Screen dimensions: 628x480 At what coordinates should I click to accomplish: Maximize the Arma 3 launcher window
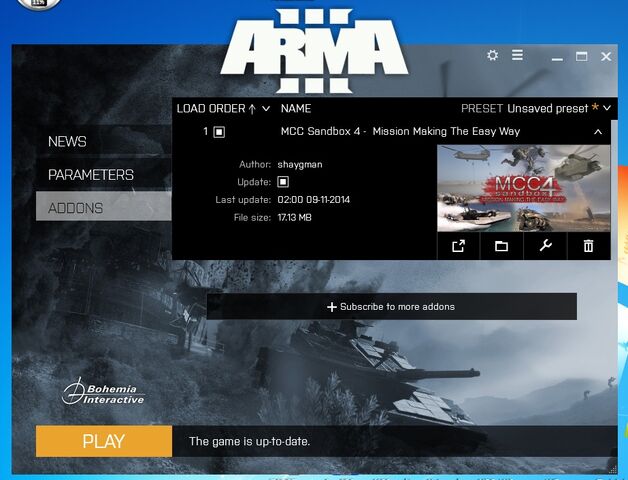point(582,56)
